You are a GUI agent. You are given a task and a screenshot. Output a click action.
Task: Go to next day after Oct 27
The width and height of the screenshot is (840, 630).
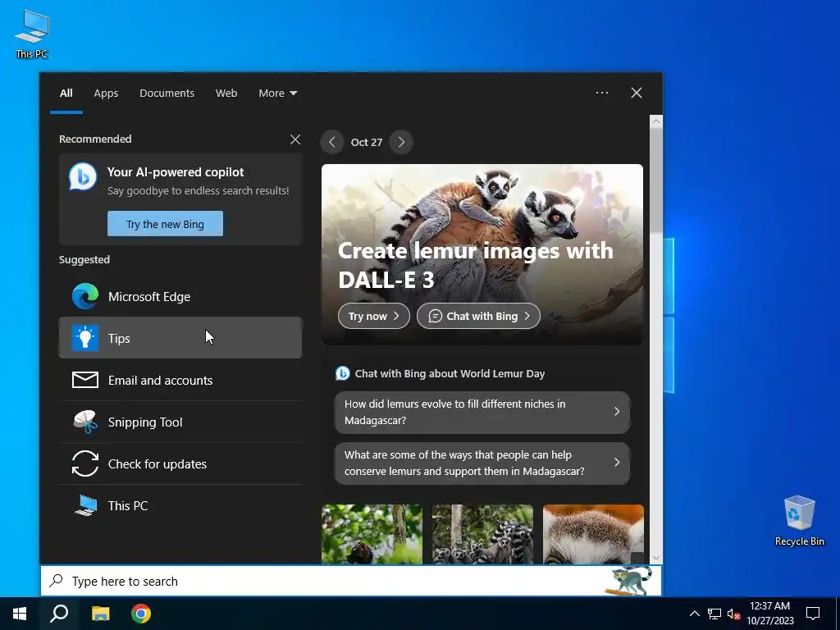point(401,142)
